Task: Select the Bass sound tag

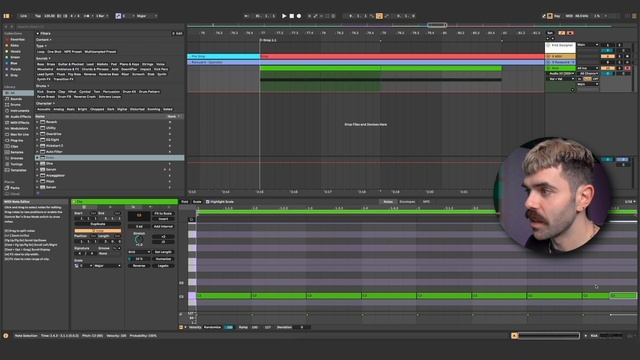Action: point(40,64)
